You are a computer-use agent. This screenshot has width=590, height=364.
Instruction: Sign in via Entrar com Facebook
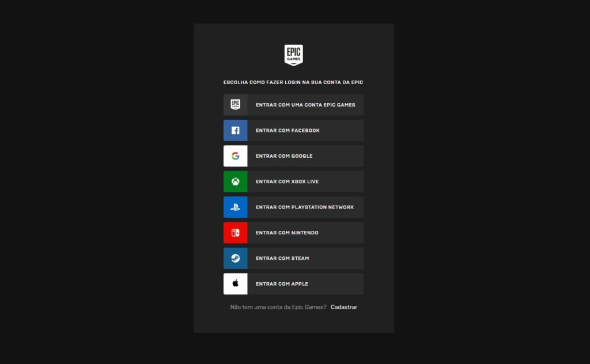tap(293, 131)
